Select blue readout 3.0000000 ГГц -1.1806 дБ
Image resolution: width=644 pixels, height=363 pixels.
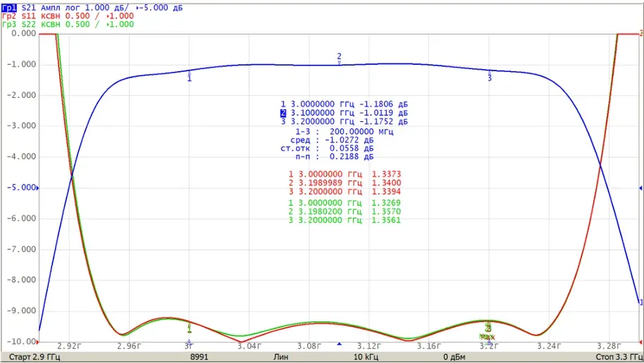[x=344, y=104]
